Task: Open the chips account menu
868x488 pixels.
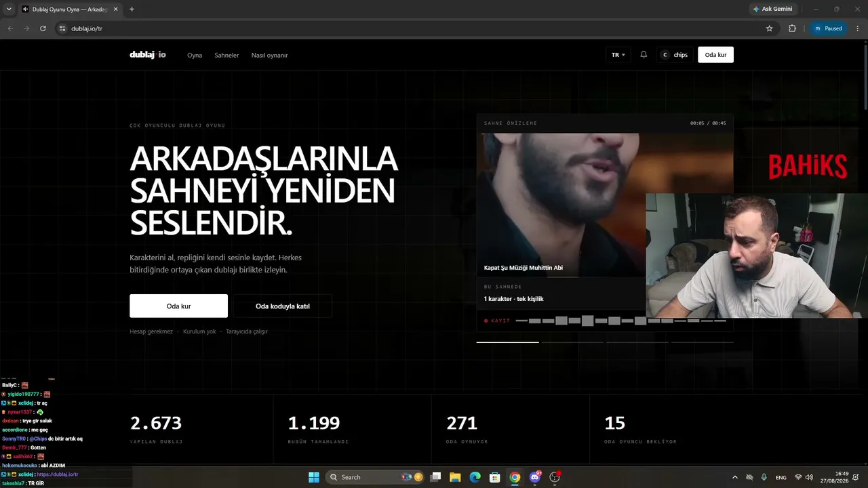Action: coord(675,55)
